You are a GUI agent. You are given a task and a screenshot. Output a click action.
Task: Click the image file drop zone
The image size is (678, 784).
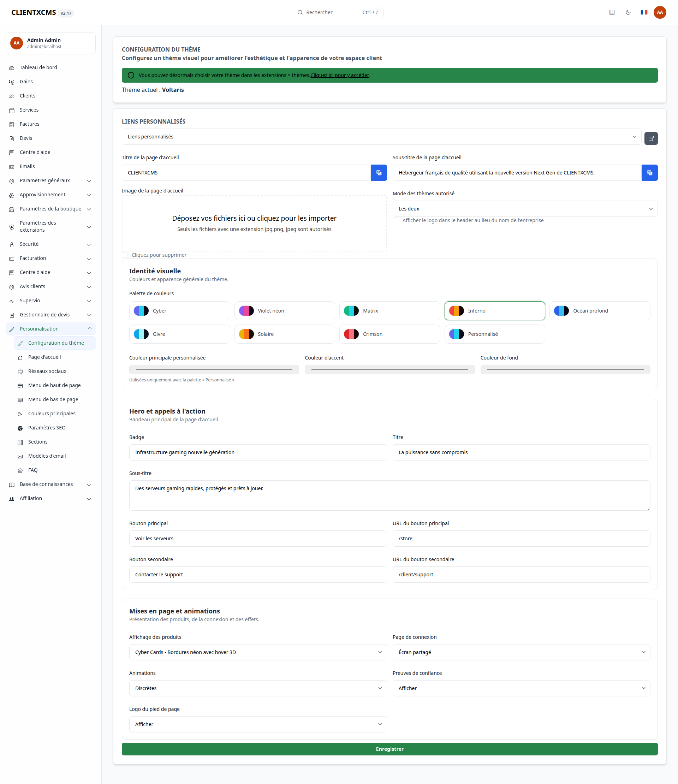[254, 223]
